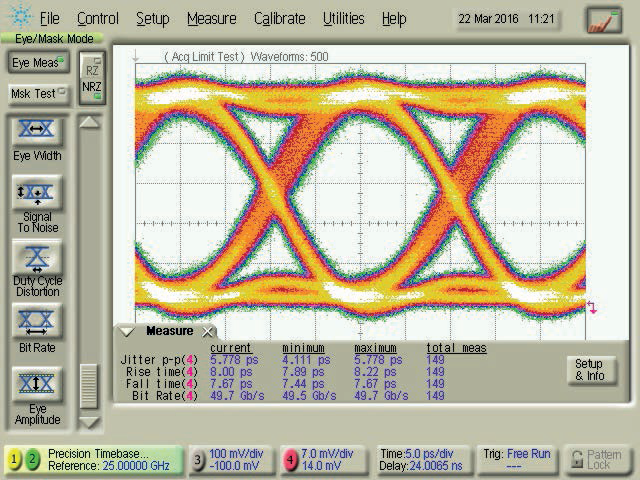Image resolution: width=640 pixels, height=480 pixels.
Task: Enable Msk Test mode
Action: click(36, 93)
